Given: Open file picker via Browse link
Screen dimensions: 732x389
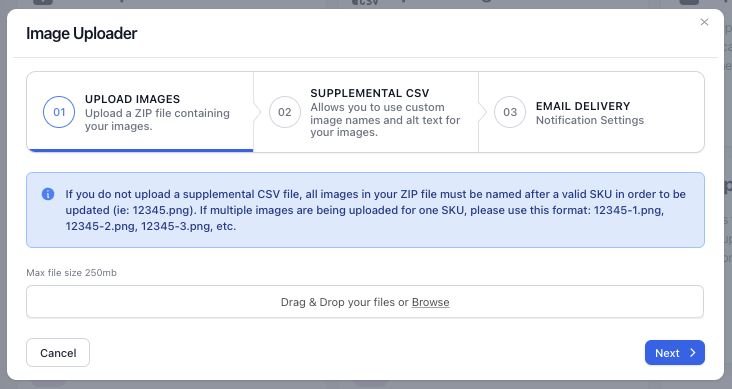Looking at the screenshot, I should pos(430,302).
